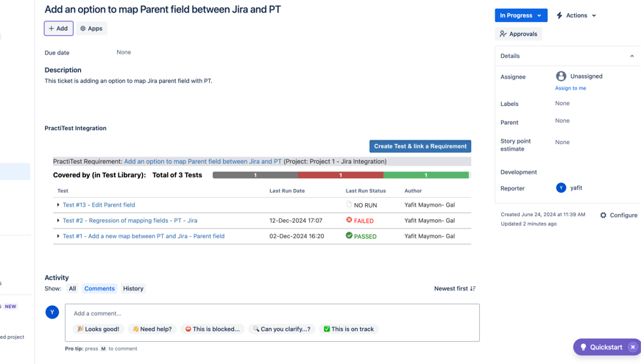This screenshot has height=364, width=641.
Task: Click the 'This is on track' suggestion
Action: point(348,329)
